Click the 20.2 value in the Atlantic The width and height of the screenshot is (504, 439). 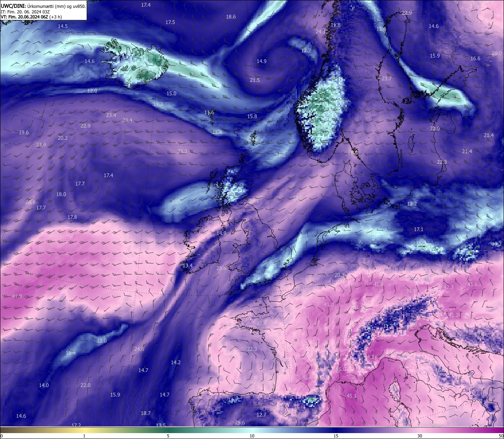(x=63, y=138)
